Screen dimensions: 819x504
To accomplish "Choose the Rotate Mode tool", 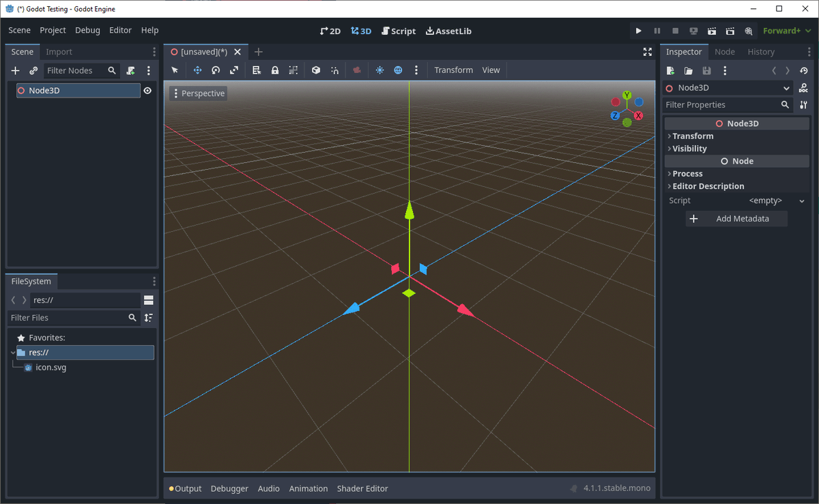I will [216, 70].
